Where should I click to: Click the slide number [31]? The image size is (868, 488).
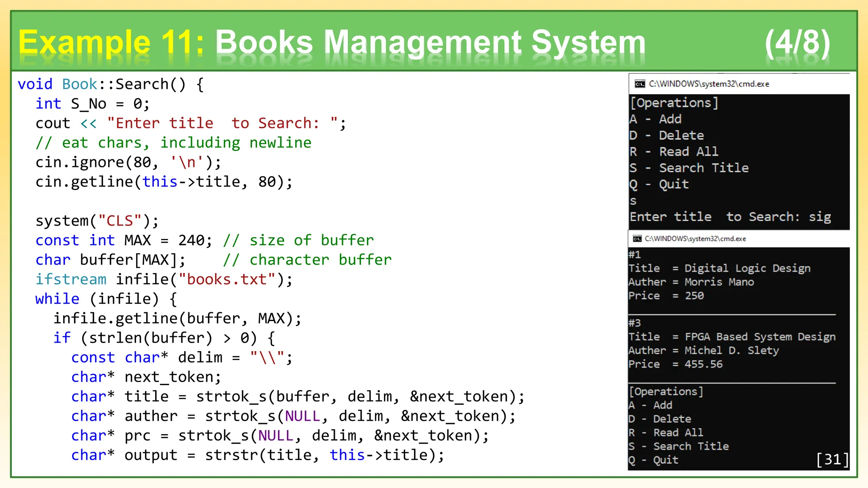tap(832, 459)
